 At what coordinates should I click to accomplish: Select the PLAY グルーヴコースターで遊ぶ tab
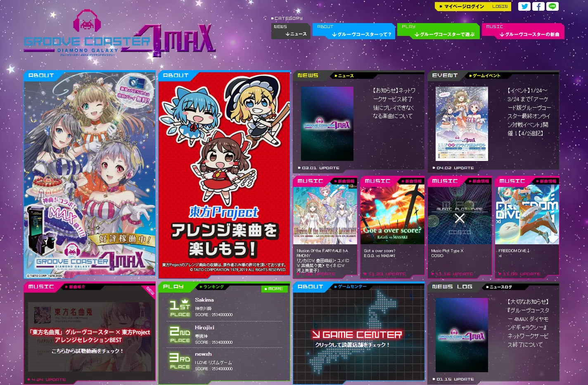tap(439, 31)
